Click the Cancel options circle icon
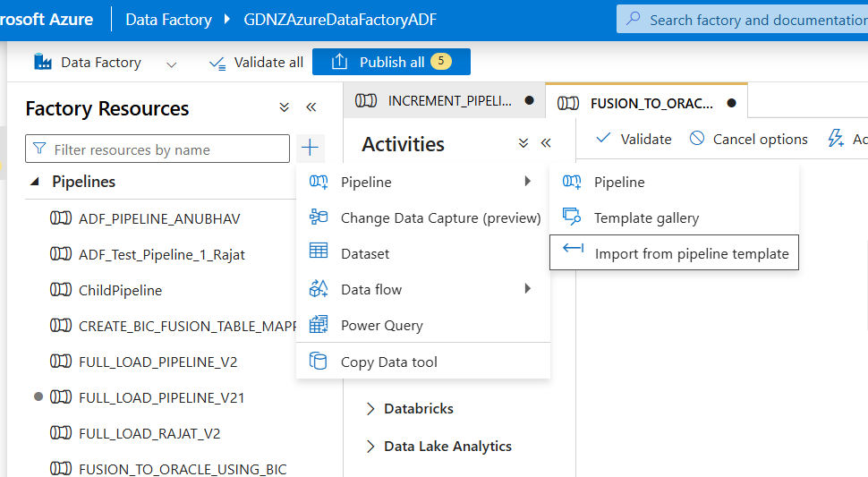The image size is (868, 477). [x=697, y=138]
